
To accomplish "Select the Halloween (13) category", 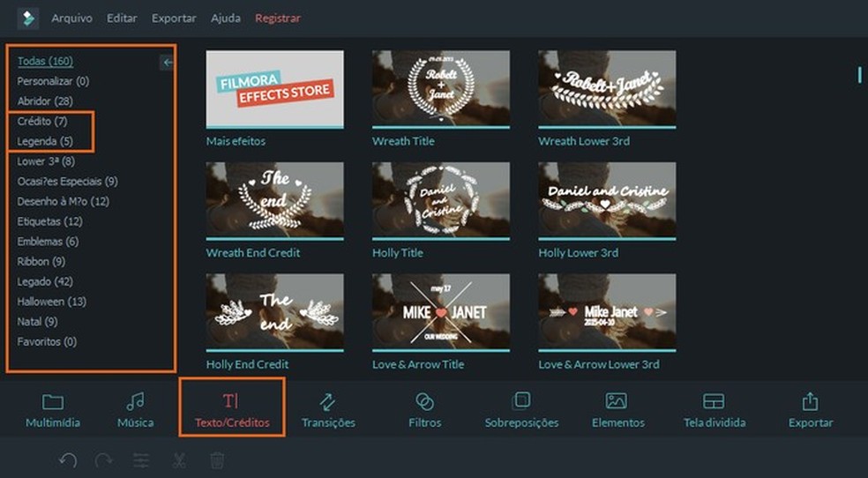I will point(51,302).
